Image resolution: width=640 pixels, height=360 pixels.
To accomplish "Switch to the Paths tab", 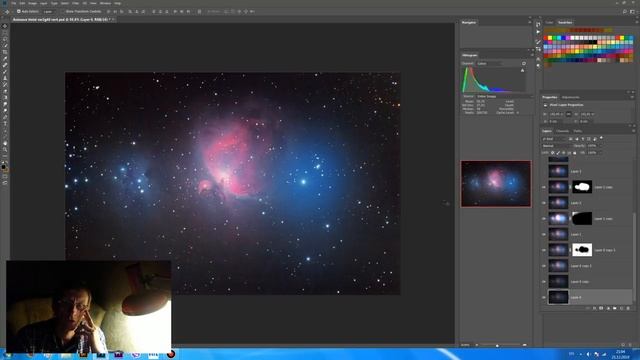I will (x=578, y=131).
